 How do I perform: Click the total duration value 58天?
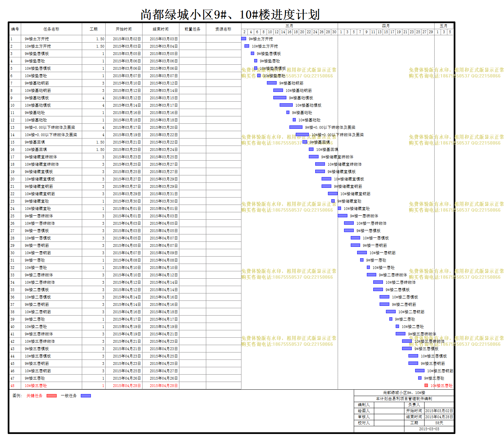click(439, 423)
